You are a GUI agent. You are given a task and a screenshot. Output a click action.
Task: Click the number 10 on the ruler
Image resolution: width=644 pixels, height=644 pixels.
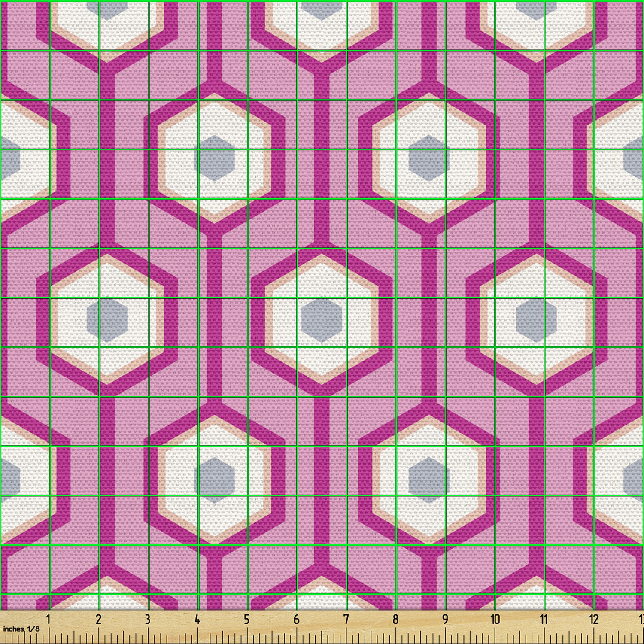[x=495, y=619]
